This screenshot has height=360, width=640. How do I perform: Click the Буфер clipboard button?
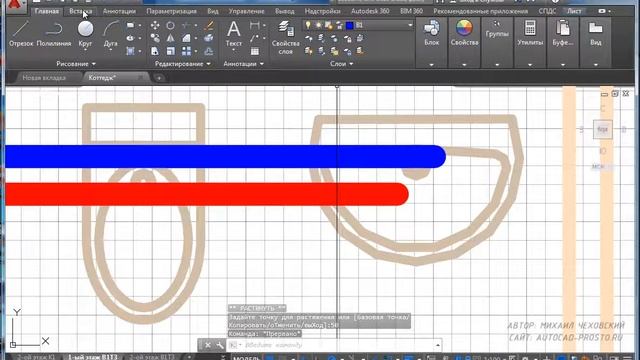tap(563, 33)
